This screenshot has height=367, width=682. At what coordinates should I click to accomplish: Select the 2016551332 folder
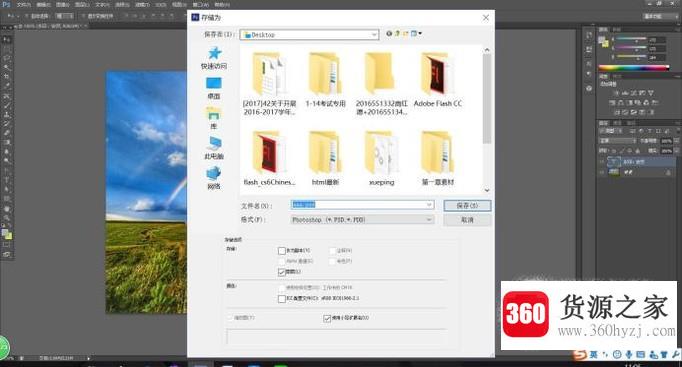pos(381,83)
